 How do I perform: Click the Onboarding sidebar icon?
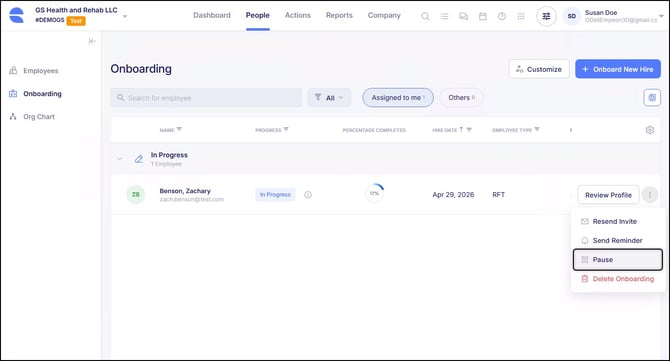pos(13,94)
